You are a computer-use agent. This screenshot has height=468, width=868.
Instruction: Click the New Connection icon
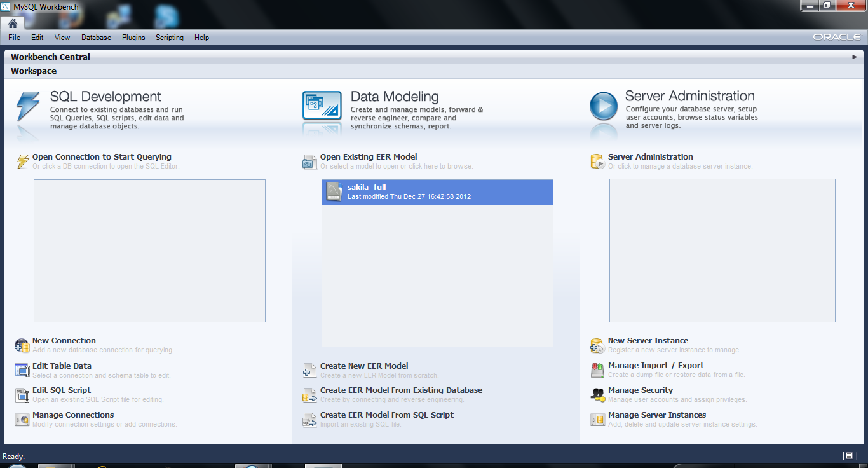[x=22, y=345]
